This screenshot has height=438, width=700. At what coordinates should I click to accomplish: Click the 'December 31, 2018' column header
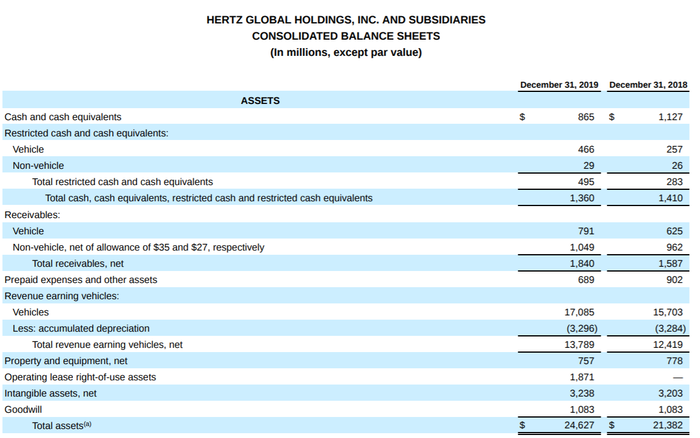coord(648,85)
